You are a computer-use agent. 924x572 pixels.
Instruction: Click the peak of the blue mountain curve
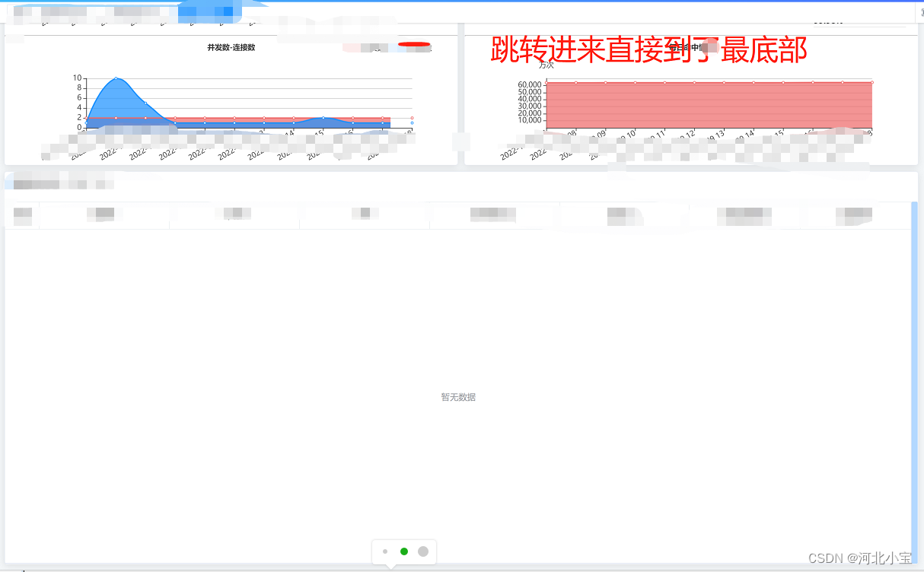click(x=116, y=77)
